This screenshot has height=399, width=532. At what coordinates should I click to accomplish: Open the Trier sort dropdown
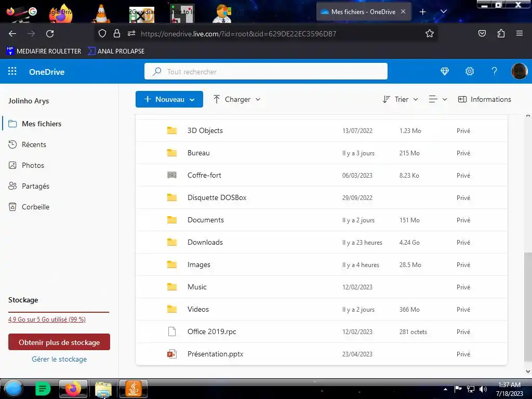401,99
